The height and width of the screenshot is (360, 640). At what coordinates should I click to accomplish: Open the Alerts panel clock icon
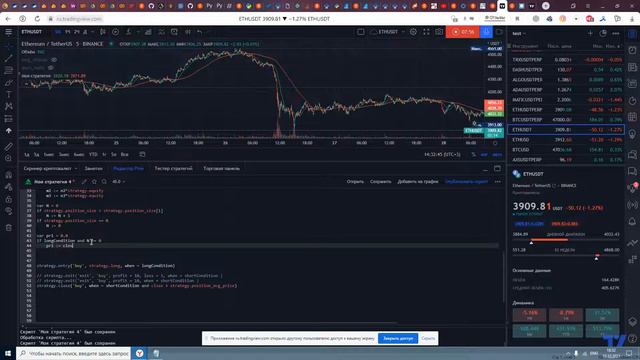(x=632, y=50)
